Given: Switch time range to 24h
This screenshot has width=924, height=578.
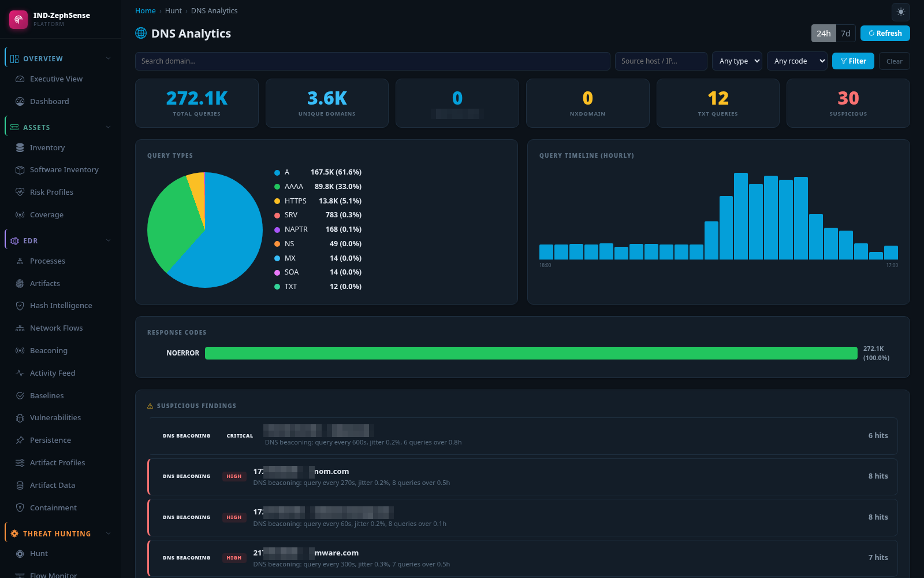Looking at the screenshot, I should (x=824, y=34).
